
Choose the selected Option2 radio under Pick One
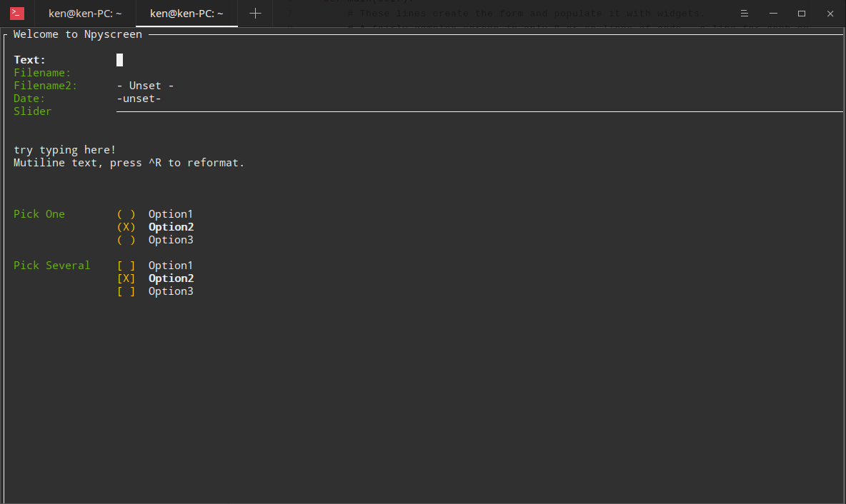coord(126,227)
